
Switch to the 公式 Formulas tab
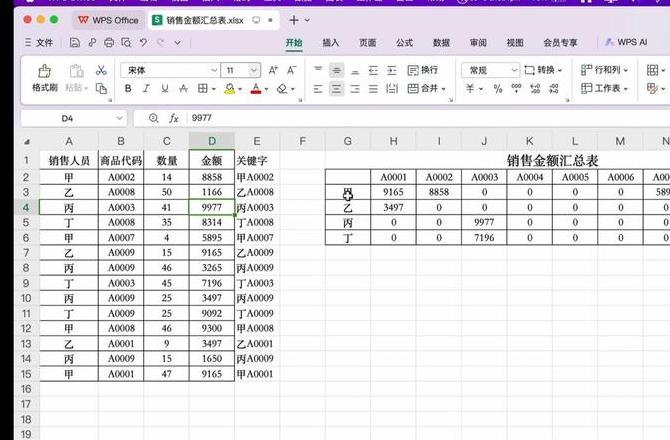pos(404,43)
